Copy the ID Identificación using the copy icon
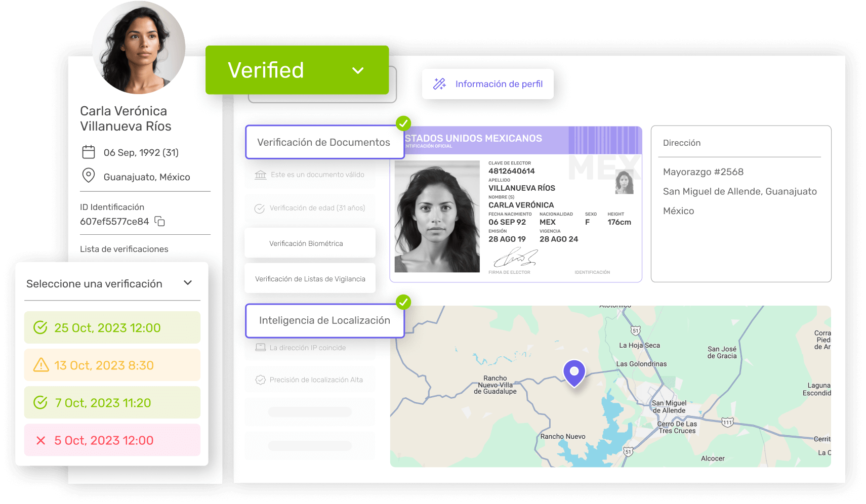This screenshot has width=866, height=504. pyautogui.click(x=159, y=222)
